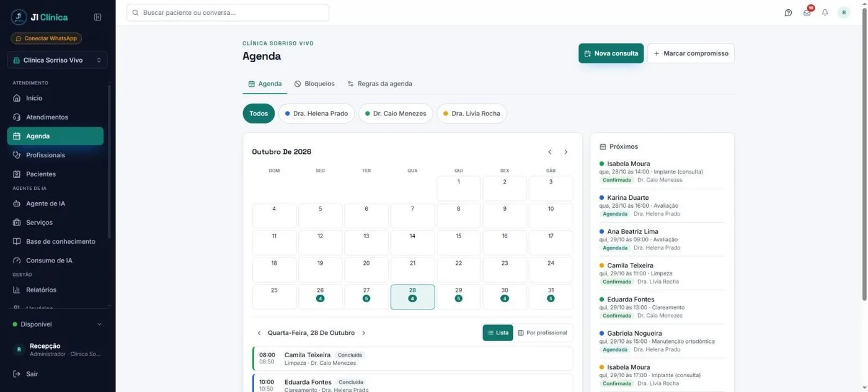The height and width of the screenshot is (392, 868).
Task: Click Nova consulta button
Action: click(x=611, y=53)
